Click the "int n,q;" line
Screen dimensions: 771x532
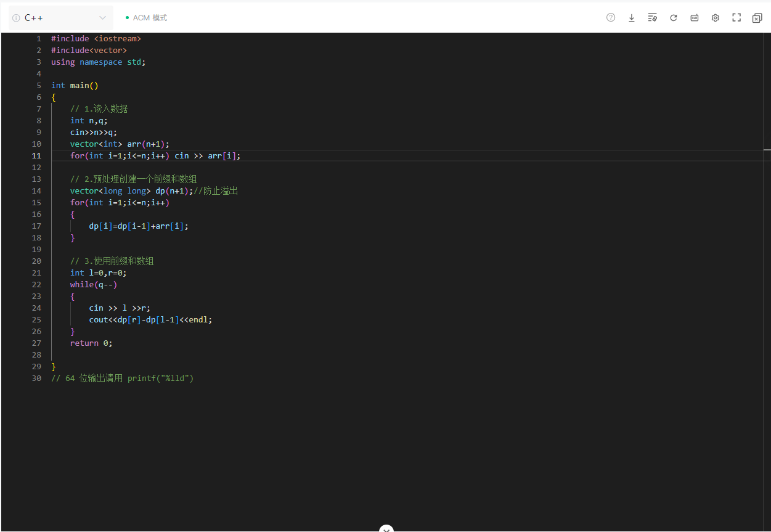tap(89, 121)
